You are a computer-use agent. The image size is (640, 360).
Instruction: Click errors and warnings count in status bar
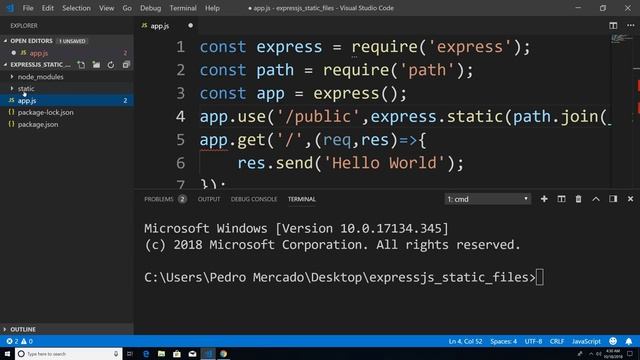click(19, 341)
